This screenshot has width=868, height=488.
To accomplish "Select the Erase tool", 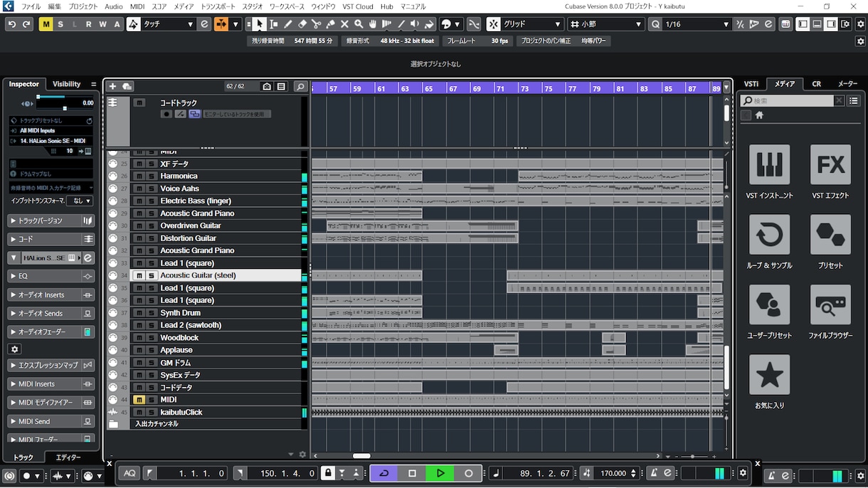I will click(x=302, y=24).
